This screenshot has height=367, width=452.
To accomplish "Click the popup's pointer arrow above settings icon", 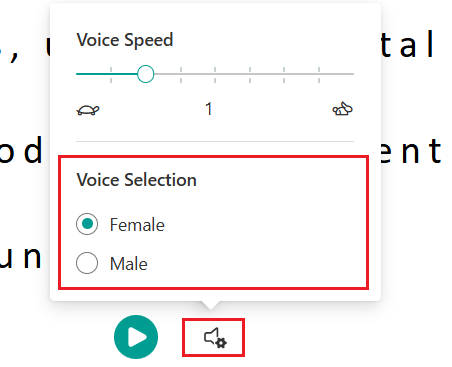I will point(210,305).
